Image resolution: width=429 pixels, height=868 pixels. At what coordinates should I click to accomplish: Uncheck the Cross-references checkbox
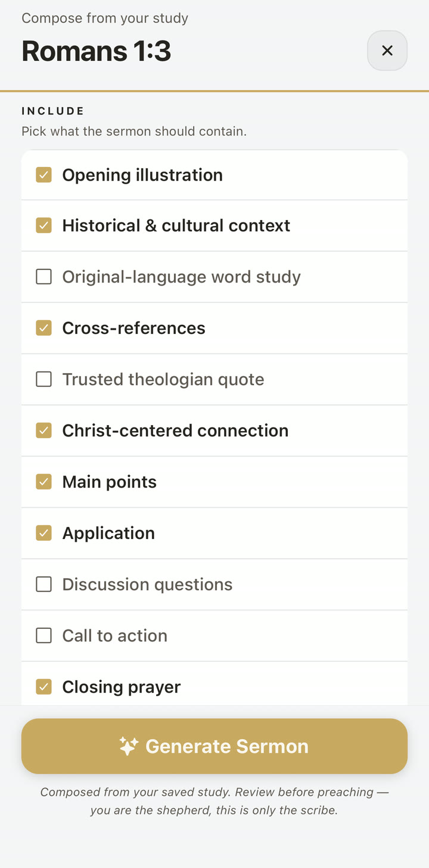pyautogui.click(x=43, y=328)
